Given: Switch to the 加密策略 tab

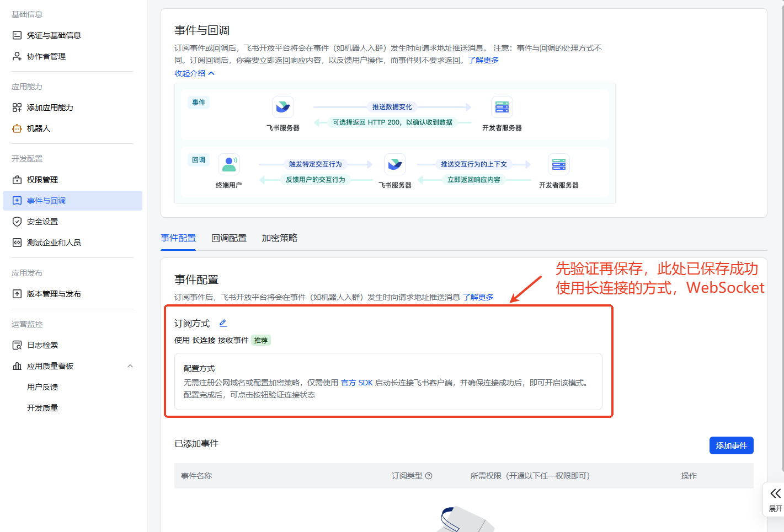Looking at the screenshot, I should click(x=280, y=238).
